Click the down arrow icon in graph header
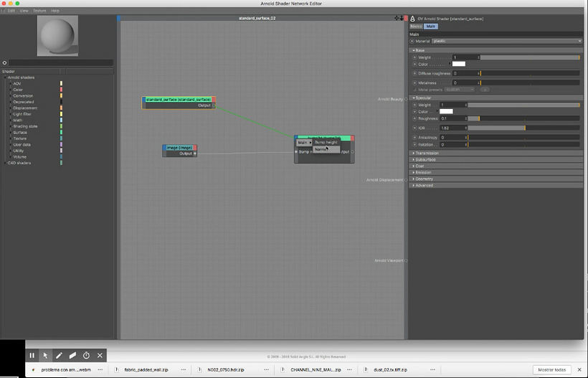The image size is (588, 378). point(402,18)
